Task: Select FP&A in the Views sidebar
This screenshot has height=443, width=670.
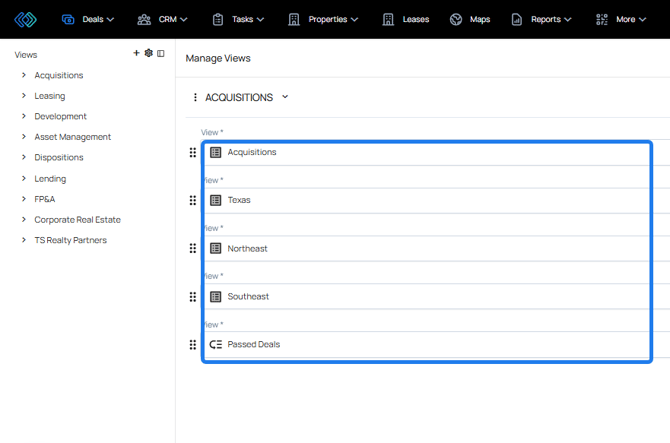Action: pos(45,199)
